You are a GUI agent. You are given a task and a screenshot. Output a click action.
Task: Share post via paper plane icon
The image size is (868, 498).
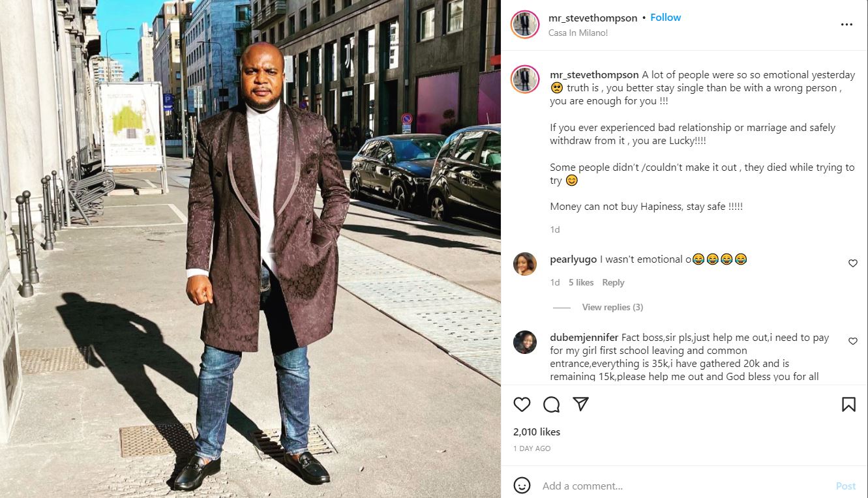(581, 404)
